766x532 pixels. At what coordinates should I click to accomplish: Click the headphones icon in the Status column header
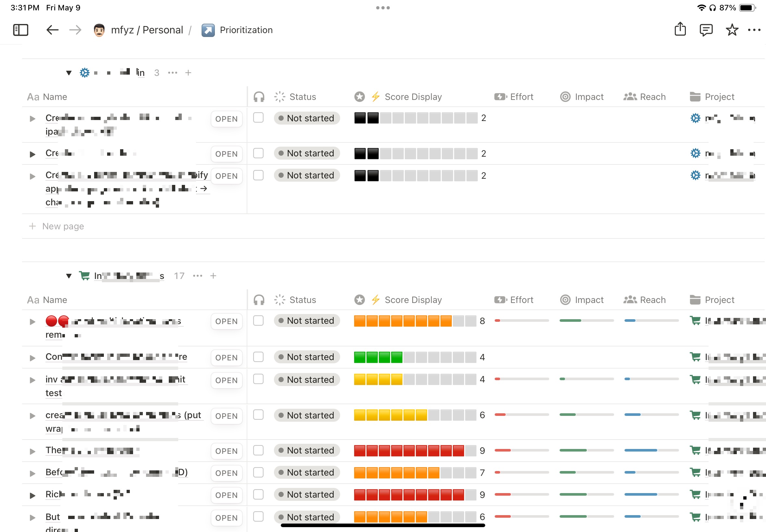coord(259,97)
